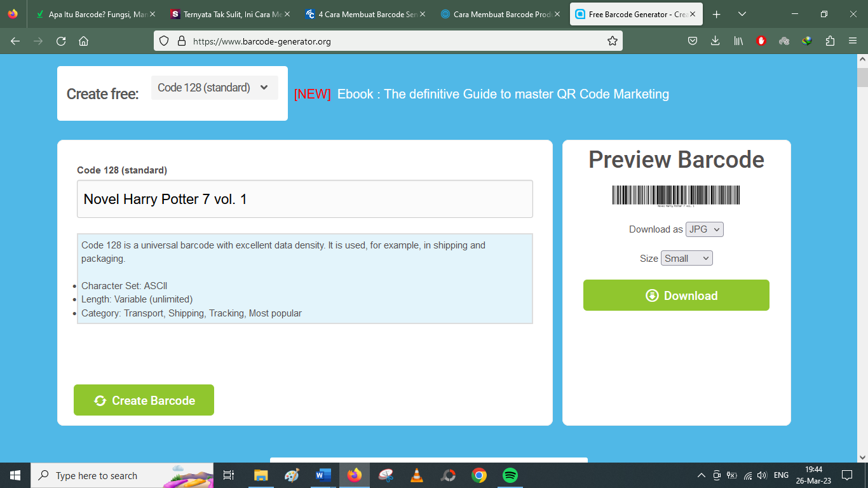The width and height of the screenshot is (868, 488).
Task: Open the tracking protection shield icon
Action: pos(164,41)
